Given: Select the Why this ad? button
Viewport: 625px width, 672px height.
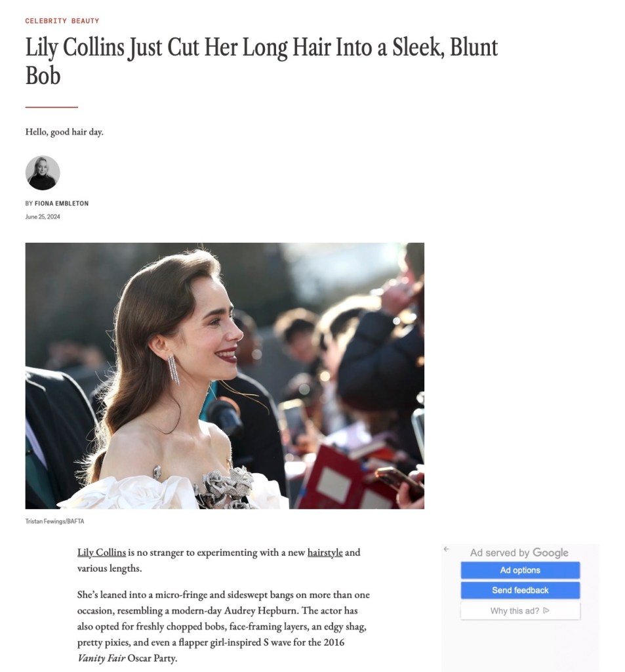Looking at the screenshot, I should (x=520, y=611).
